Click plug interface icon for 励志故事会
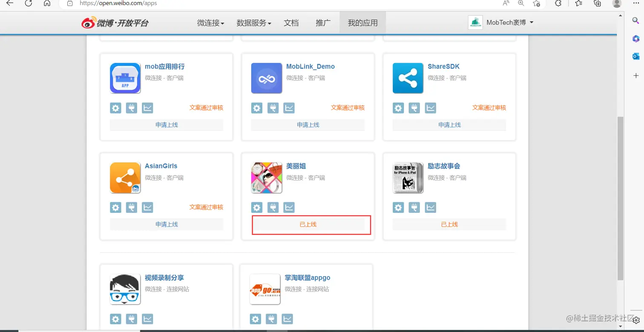This screenshot has width=644, height=332. [x=414, y=208]
